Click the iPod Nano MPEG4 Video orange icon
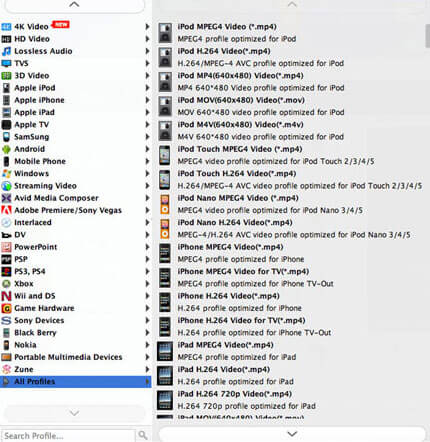The width and height of the screenshot is (430, 442). click(x=165, y=204)
